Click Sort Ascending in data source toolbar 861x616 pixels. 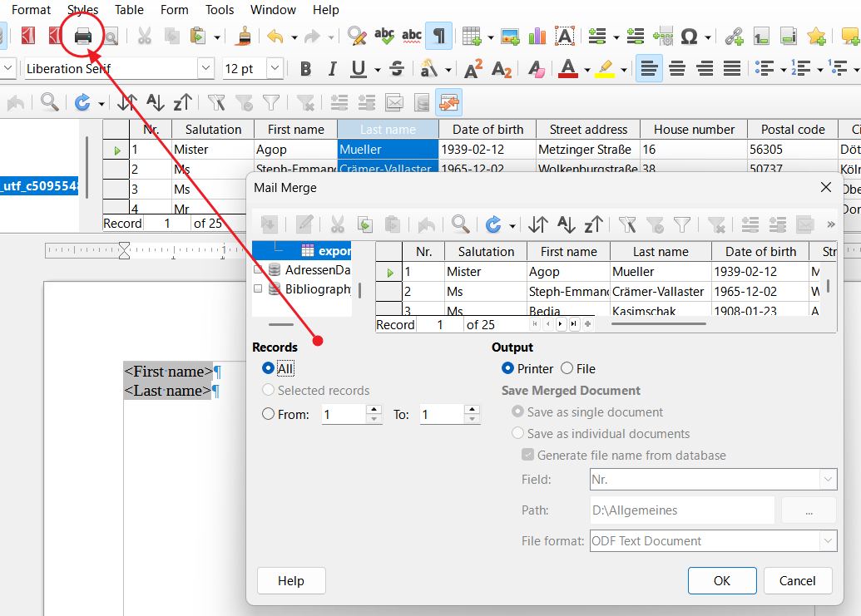tap(155, 102)
